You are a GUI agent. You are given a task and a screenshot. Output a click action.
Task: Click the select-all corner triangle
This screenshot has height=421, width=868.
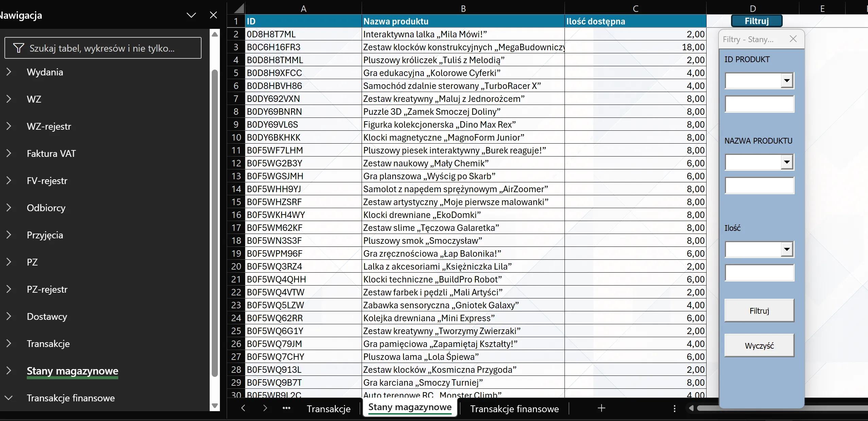coord(239,8)
